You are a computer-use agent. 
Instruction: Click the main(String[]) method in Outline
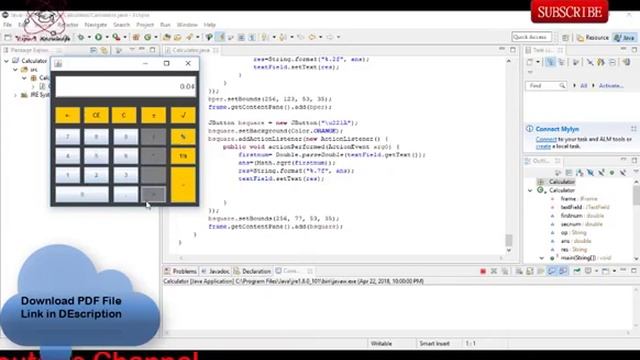click(x=586, y=258)
